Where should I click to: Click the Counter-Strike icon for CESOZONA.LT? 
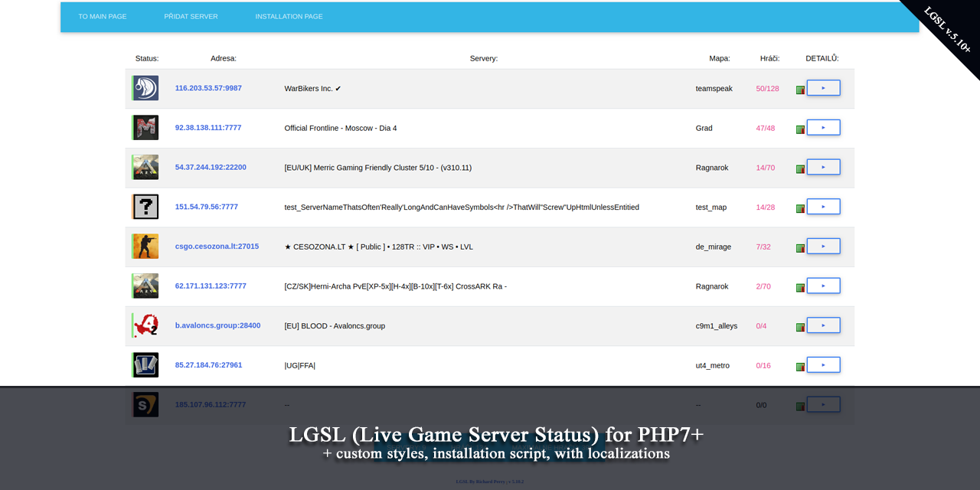point(145,247)
